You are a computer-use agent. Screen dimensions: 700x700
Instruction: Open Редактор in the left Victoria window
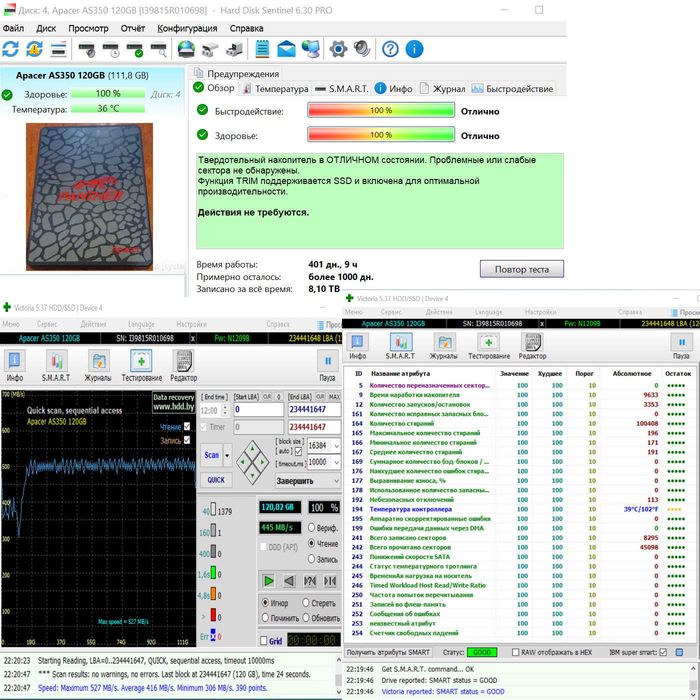click(183, 366)
